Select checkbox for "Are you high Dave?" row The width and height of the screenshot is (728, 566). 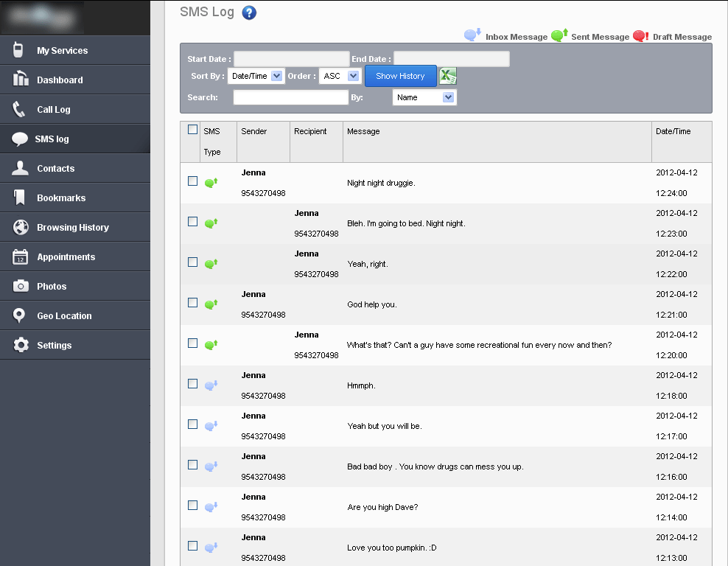(x=192, y=506)
